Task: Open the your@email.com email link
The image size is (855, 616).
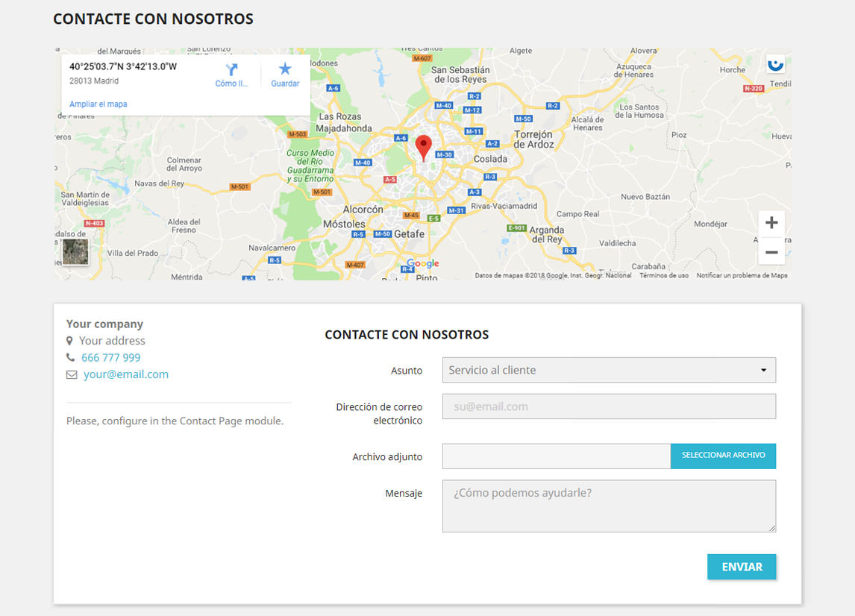Action: [x=125, y=374]
